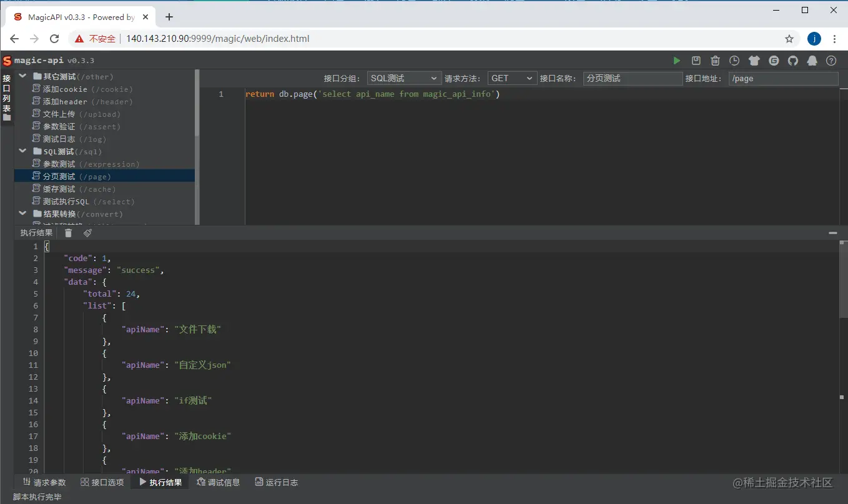Image resolution: width=848 pixels, height=504 pixels.
Task: Click the 执行结果 panel title label
Action: point(36,233)
